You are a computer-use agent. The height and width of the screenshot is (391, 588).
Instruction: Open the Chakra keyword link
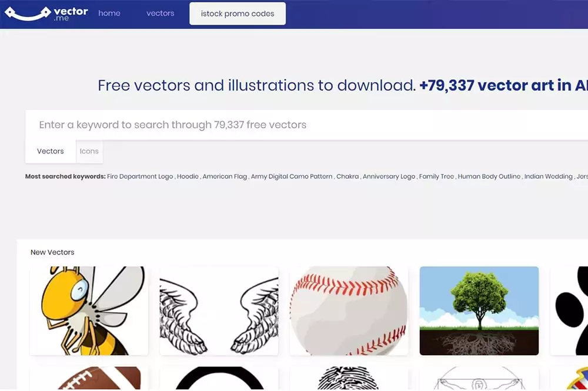348,176
